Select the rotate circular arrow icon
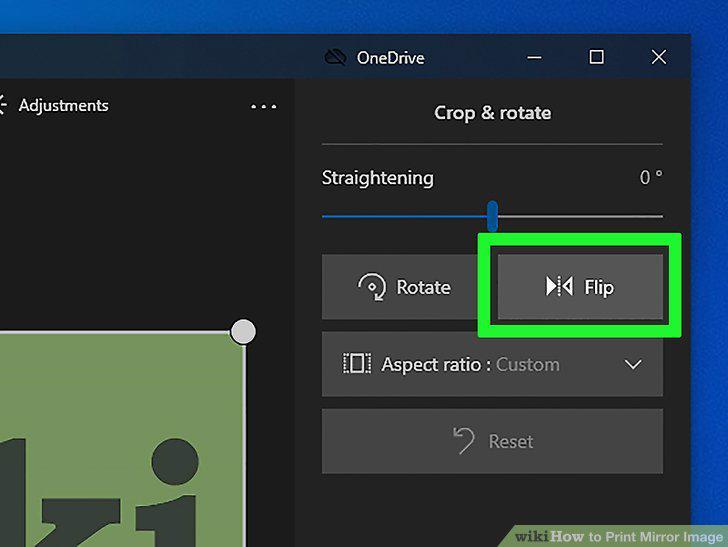Image resolution: width=728 pixels, height=547 pixels. [372, 287]
